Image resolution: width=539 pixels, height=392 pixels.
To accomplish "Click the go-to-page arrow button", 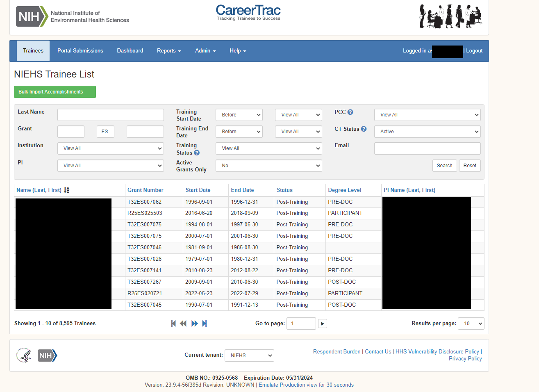I will click(x=323, y=324).
